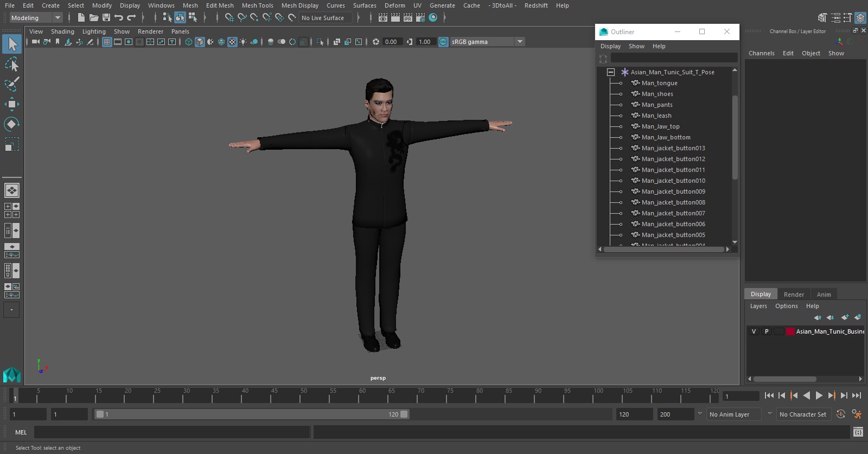This screenshot has width=868, height=454.
Task: Toggle sRGB gamma color management on
Action: point(443,42)
